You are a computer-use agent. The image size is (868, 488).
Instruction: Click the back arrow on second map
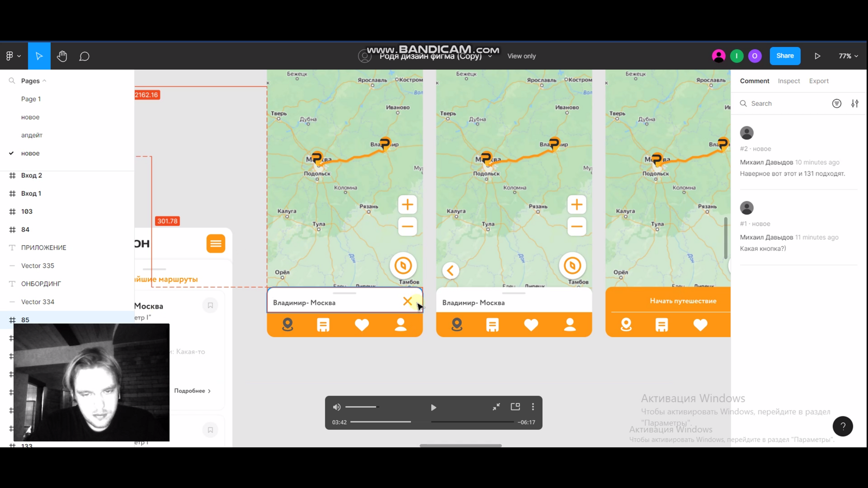(x=451, y=270)
